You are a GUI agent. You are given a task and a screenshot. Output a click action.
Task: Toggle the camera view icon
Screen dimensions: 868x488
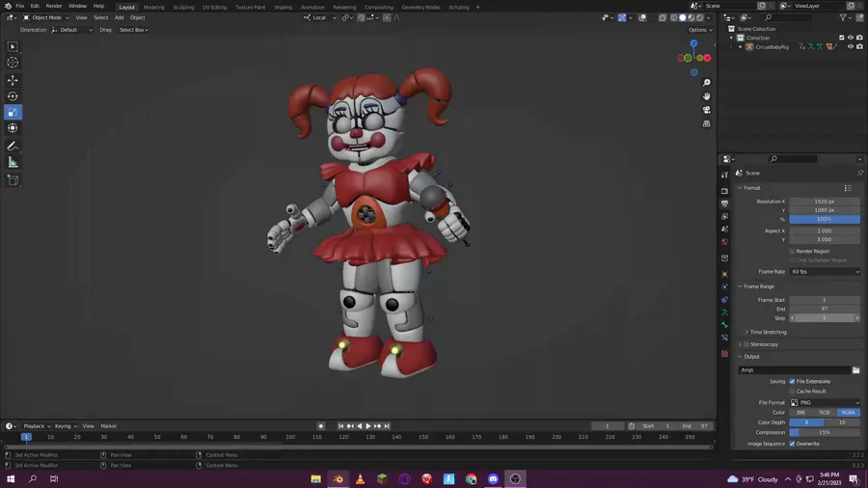tap(706, 110)
